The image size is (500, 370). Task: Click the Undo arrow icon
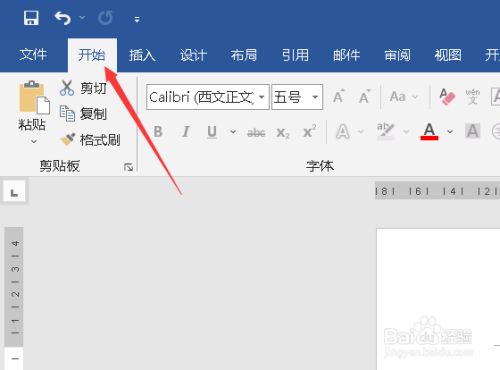62,18
